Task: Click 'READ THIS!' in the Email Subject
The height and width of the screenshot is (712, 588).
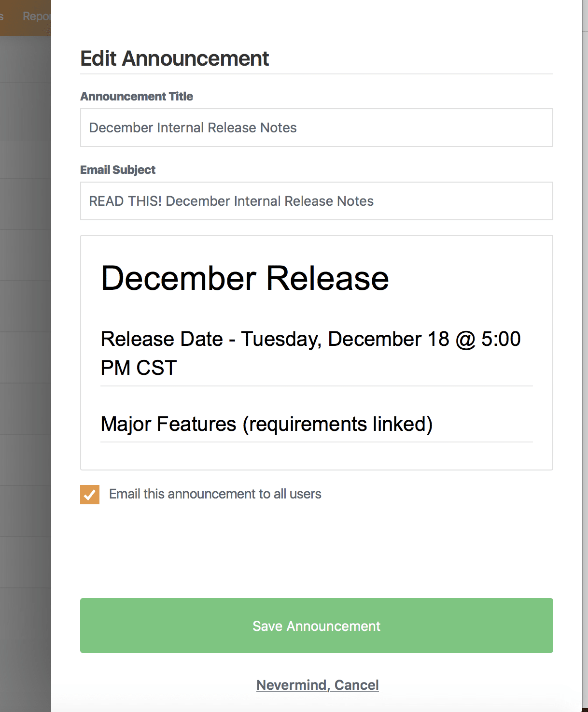Action: (125, 201)
